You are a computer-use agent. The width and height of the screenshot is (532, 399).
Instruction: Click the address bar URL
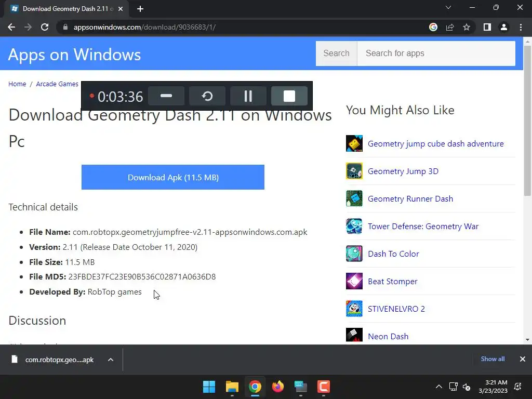tap(144, 27)
